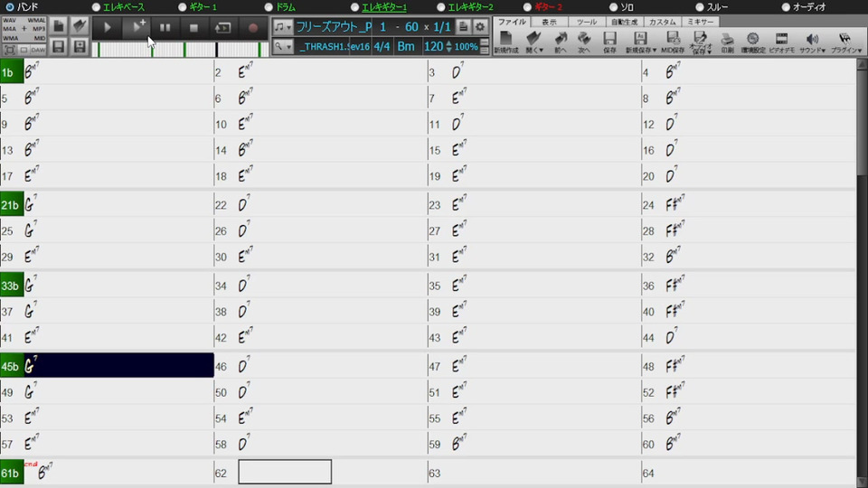Open the 開く dropdown menu
The height and width of the screenshot is (488, 868).
(534, 42)
